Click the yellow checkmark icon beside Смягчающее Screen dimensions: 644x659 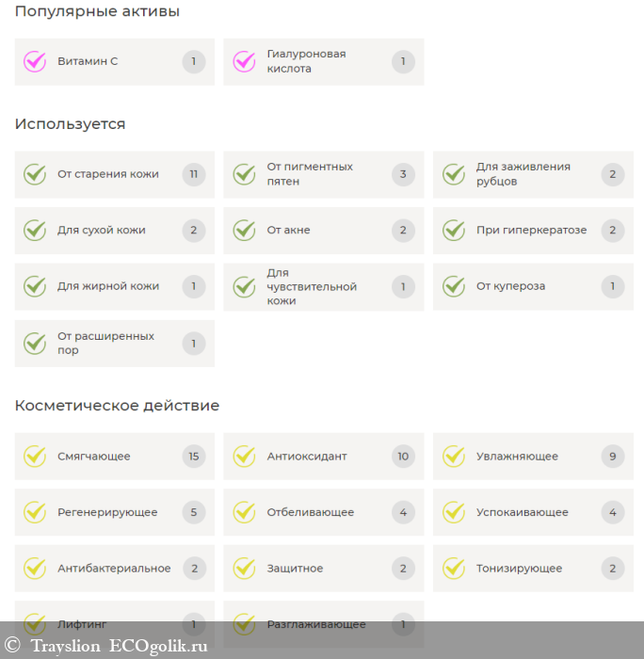[35, 457]
